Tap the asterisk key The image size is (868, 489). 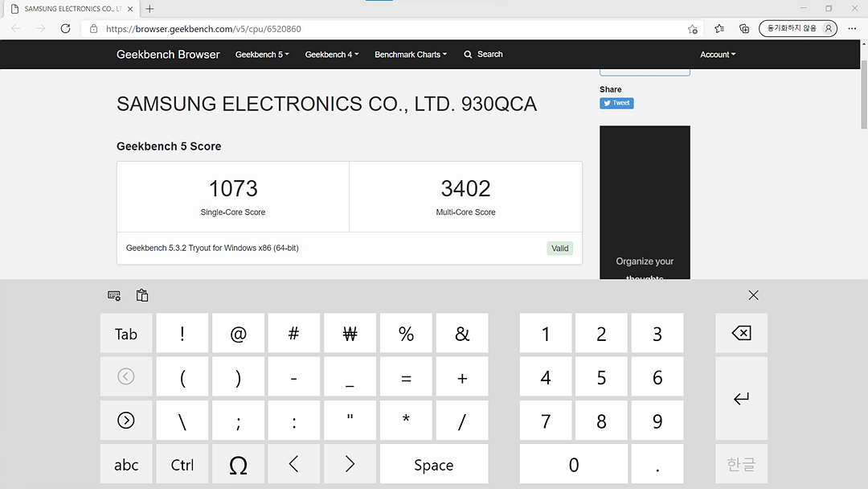(x=406, y=421)
